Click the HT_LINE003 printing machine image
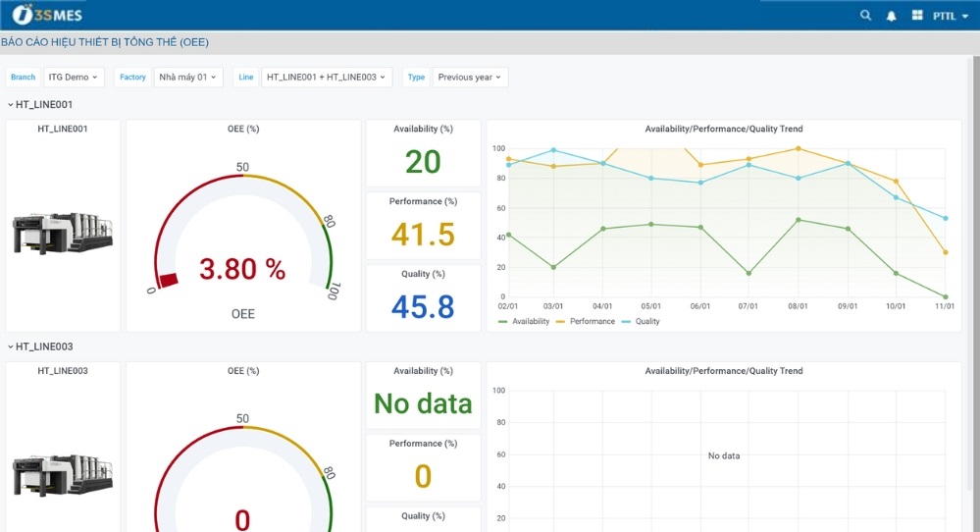 pos(63,475)
